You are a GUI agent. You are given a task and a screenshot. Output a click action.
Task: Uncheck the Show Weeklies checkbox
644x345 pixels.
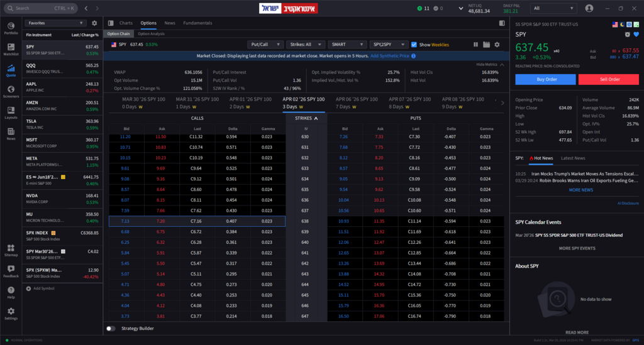click(x=414, y=45)
